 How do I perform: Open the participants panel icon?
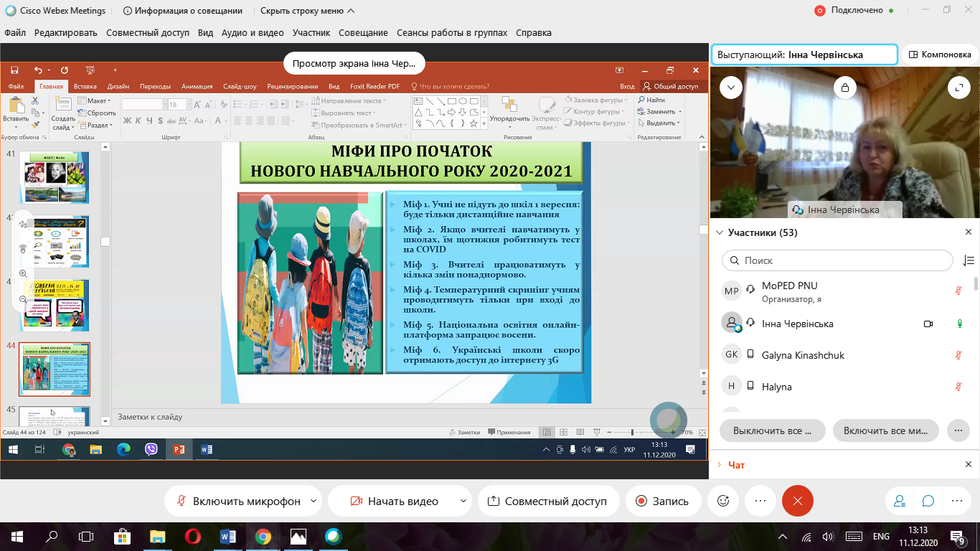pos(898,501)
